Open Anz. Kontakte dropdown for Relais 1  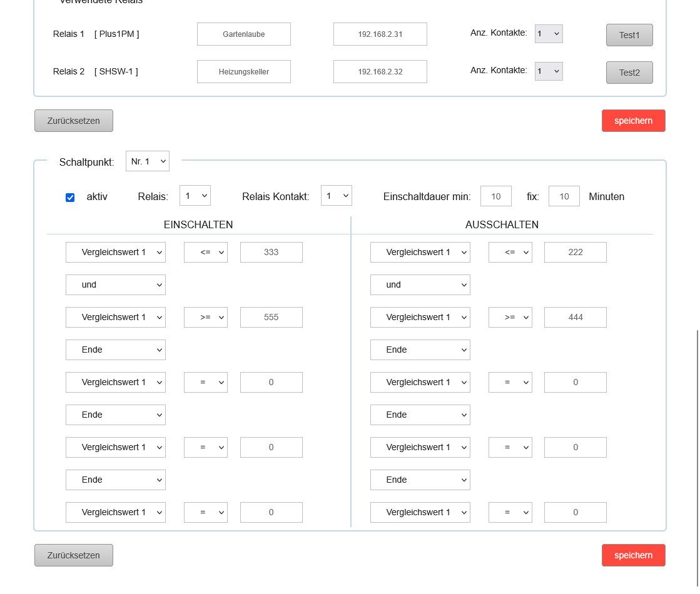tap(548, 34)
